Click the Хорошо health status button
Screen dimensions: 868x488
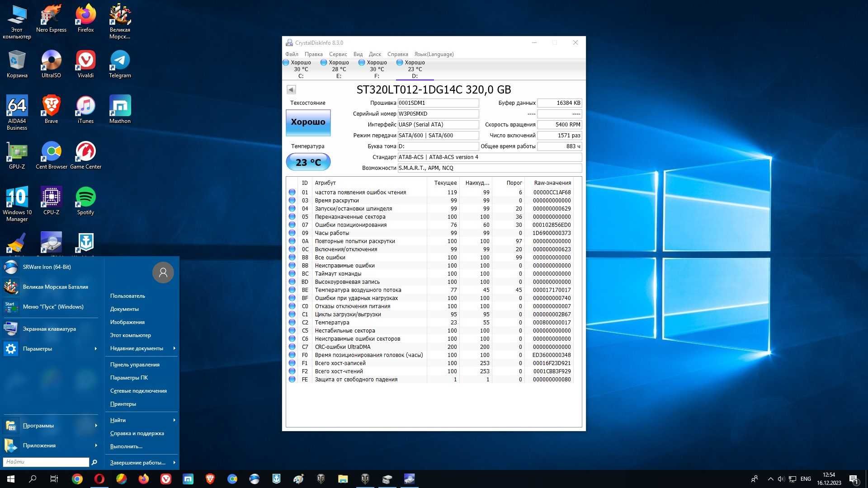coord(308,122)
